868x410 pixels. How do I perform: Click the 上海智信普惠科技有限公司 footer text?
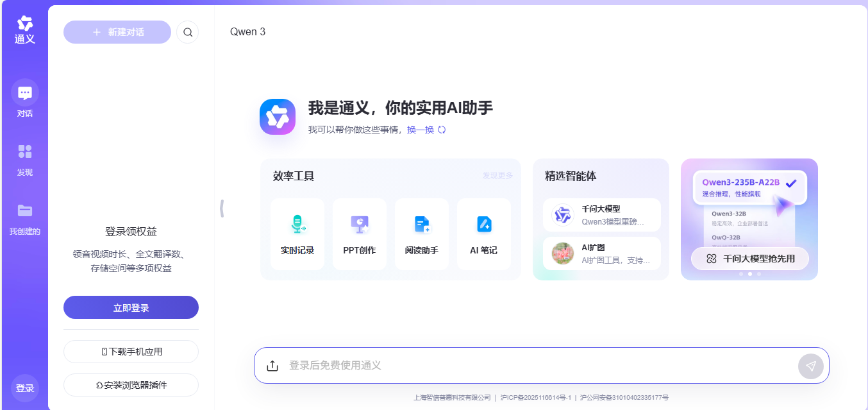pyautogui.click(x=452, y=398)
